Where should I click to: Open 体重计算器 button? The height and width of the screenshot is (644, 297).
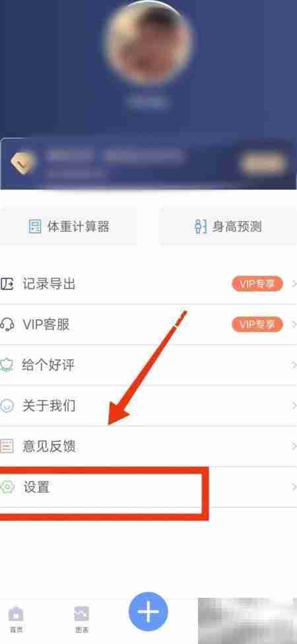click(x=68, y=226)
